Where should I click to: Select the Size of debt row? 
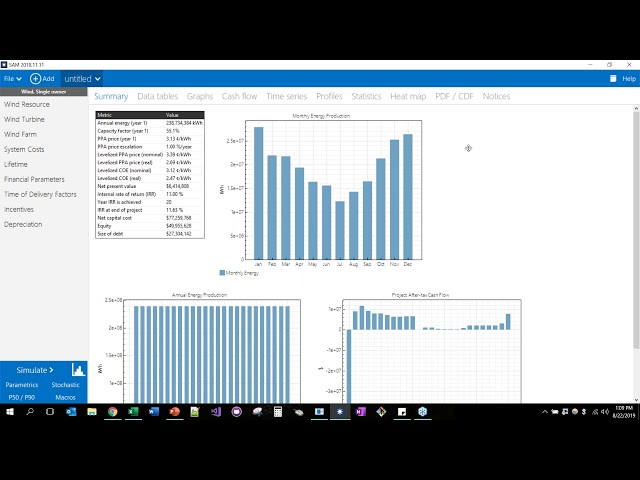pos(150,234)
